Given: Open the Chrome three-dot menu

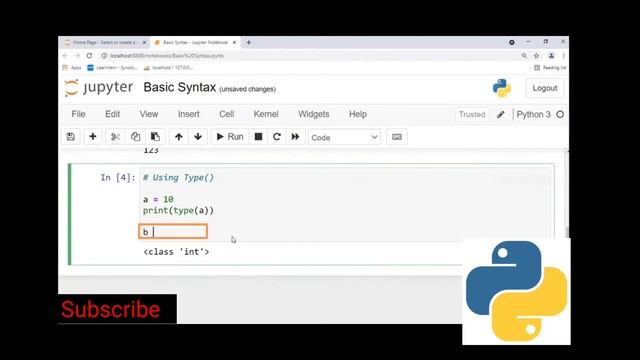Looking at the screenshot, I should (564, 56).
